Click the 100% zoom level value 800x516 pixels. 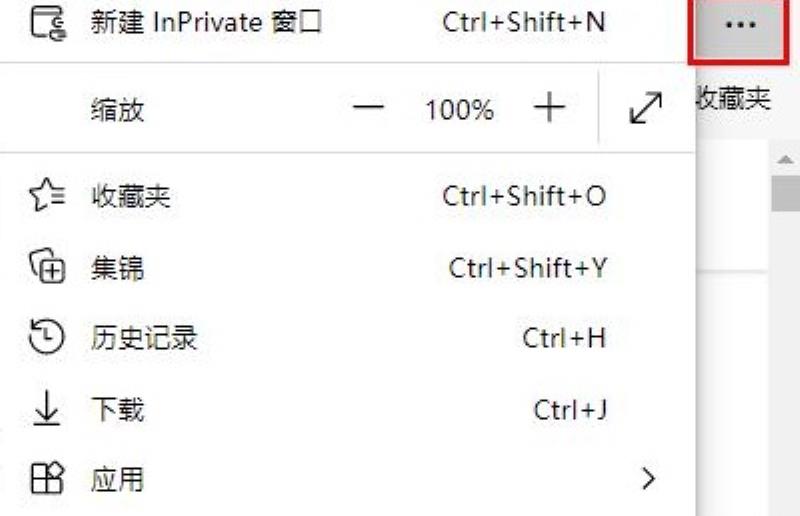click(459, 110)
